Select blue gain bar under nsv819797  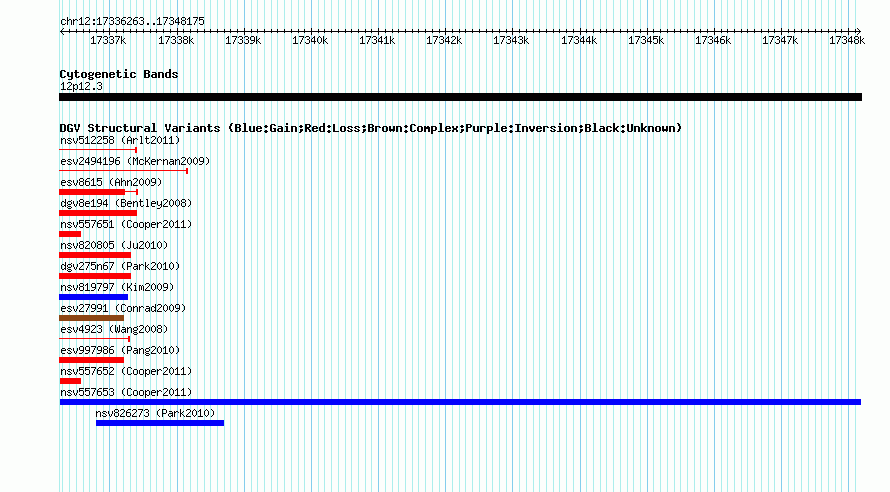coord(94,297)
